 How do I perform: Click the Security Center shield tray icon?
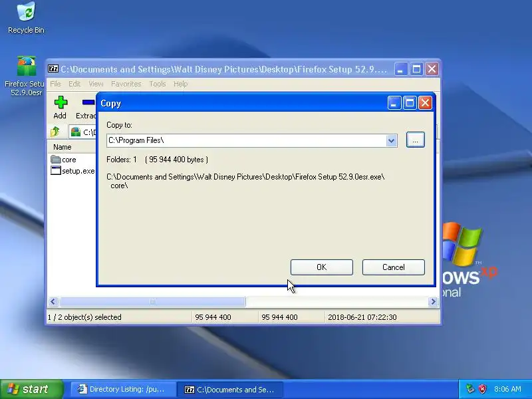click(482, 389)
